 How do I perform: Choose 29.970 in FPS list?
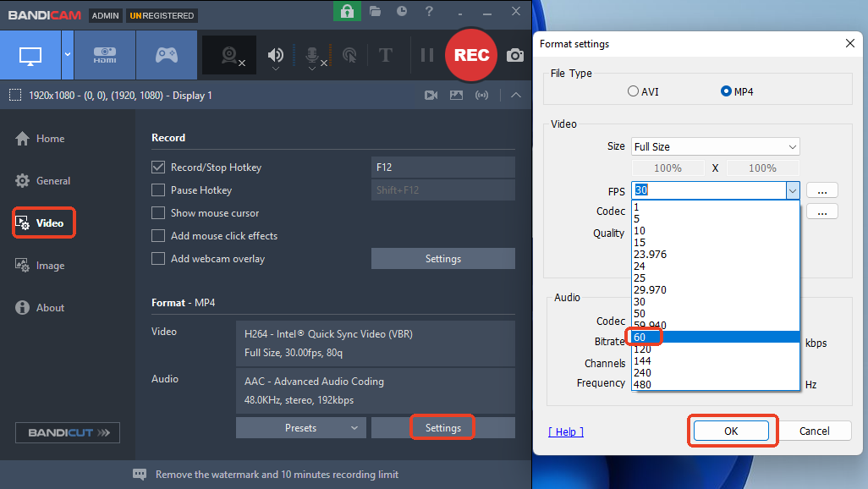coord(715,289)
